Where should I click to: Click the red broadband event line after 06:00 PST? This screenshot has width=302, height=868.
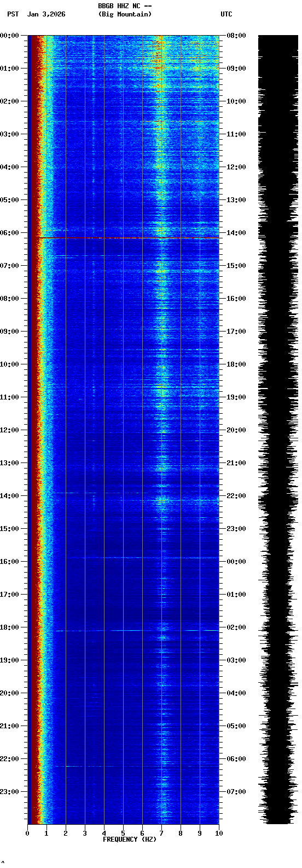[129, 238]
